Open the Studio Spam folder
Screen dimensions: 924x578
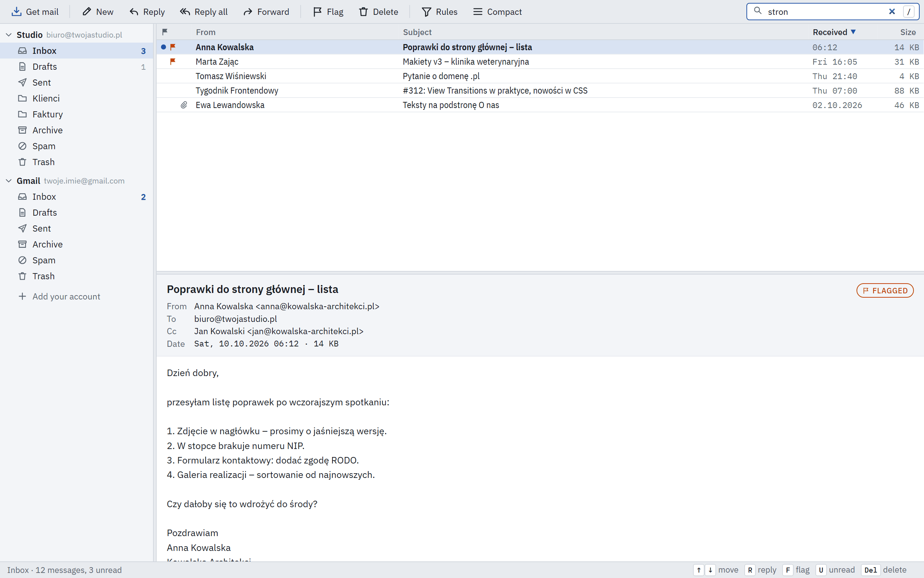tap(77, 146)
